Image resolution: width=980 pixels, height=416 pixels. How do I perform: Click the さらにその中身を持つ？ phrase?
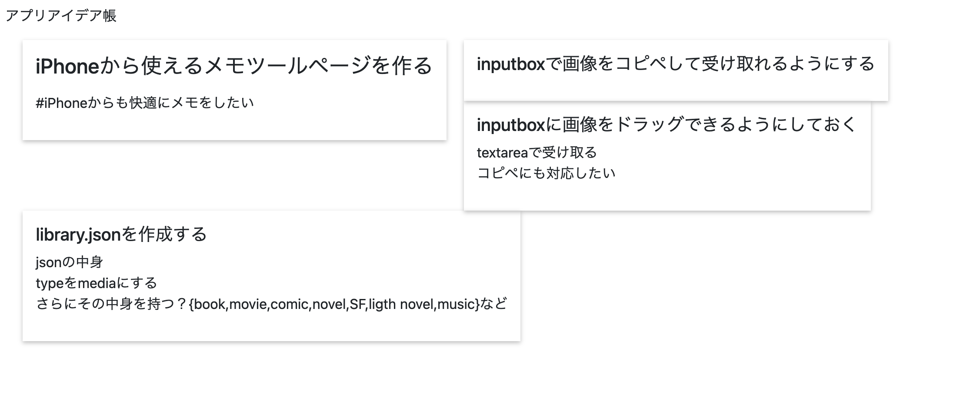coord(112,304)
